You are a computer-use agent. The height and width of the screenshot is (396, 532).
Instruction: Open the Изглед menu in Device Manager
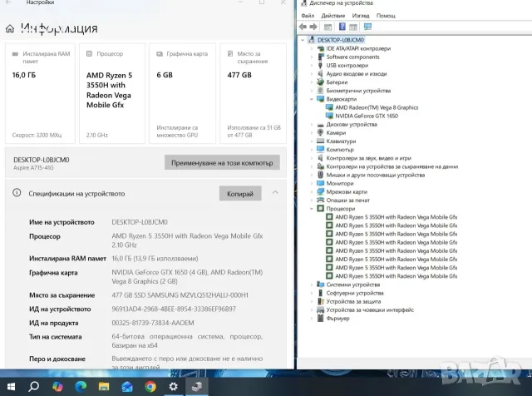pyautogui.click(x=361, y=16)
